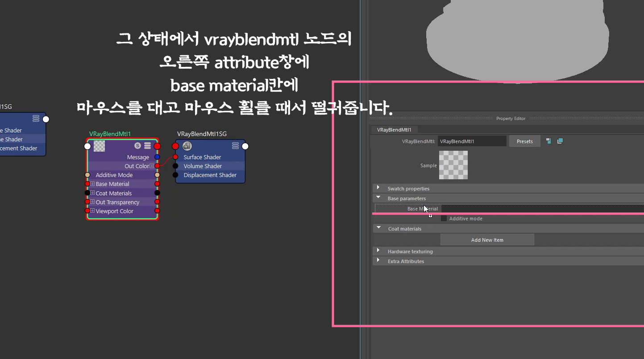Viewport: 644px width, 359px height.
Task: Click the view-mode lines icon on VRayBlendMtl1 node
Action: (x=147, y=146)
